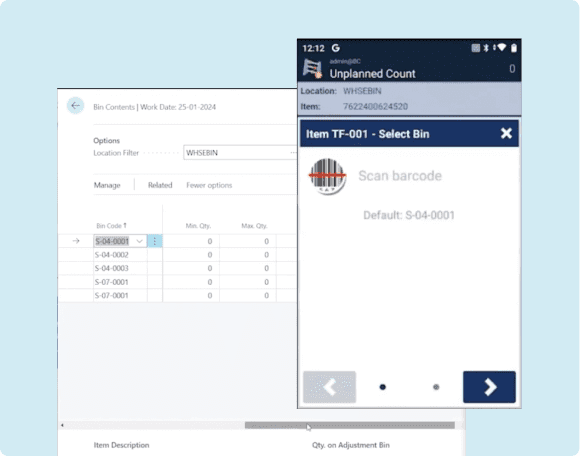Screen dimensions: 580x456
Task: Tap the previous arrow button
Action: coord(329,387)
